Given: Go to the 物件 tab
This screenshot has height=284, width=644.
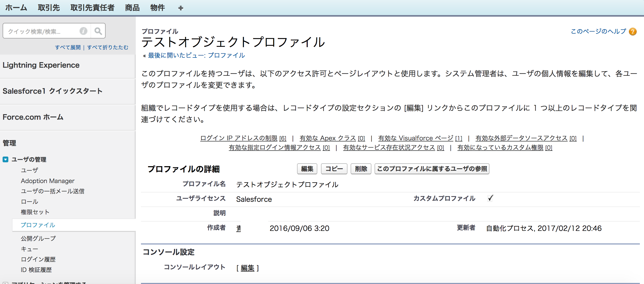Looking at the screenshot, I should coord(158,8).
